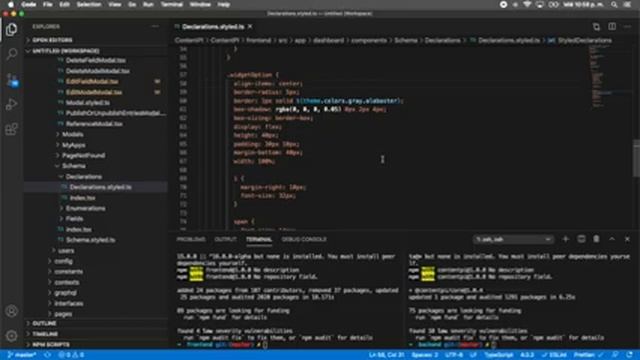Open the Run and Debug view
Viewport: 640px width, 360px height.
(x=11, y=104)
